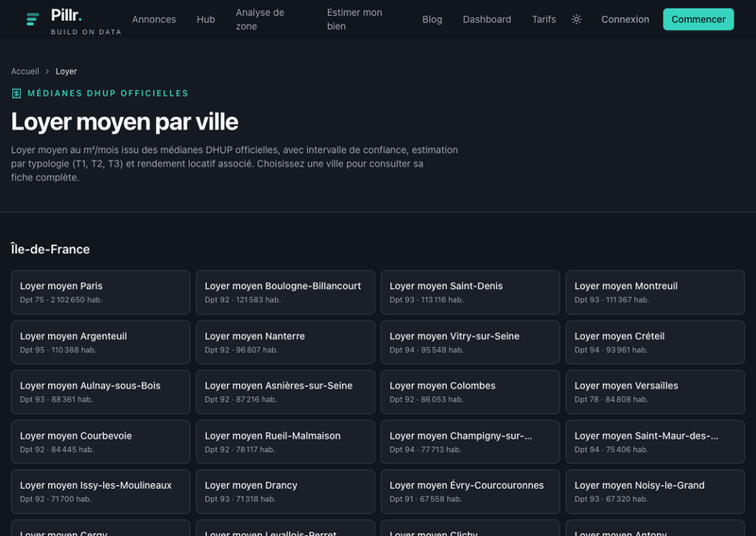The width and height of the screenshot is (756, 536).
Task: Open Loyer moyen Nanterre card
Action: (x=285, y=342)
